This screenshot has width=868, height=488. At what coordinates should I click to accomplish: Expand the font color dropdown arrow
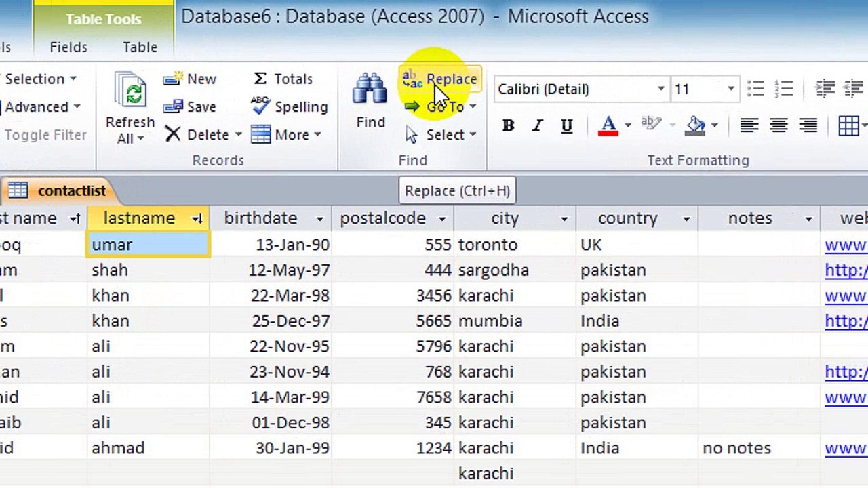(627, 125)
